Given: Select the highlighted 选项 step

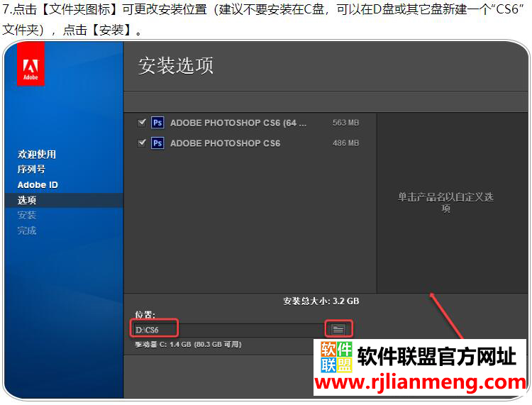Looking at the screenshot, I should coord(27,201).
